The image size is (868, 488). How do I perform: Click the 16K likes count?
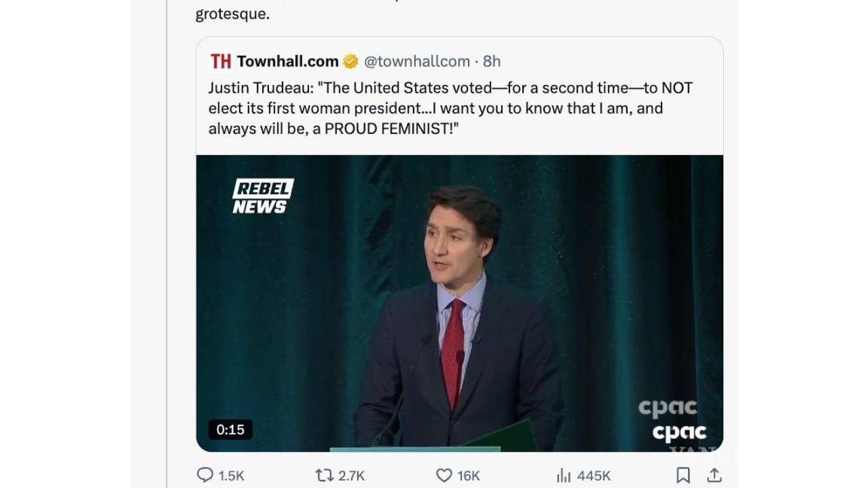(466, 475)
